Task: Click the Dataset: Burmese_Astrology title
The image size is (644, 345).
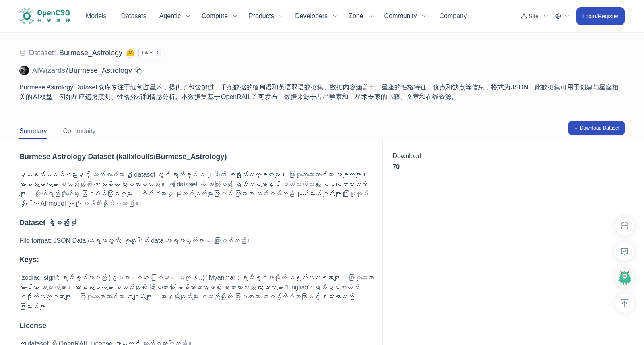Action: [x=76, y=53]
